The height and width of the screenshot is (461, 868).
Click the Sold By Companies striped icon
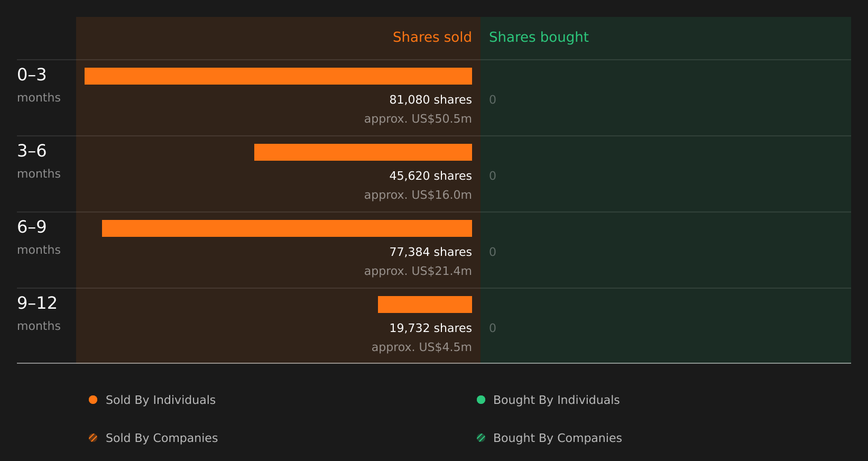[x=93, y=438]
